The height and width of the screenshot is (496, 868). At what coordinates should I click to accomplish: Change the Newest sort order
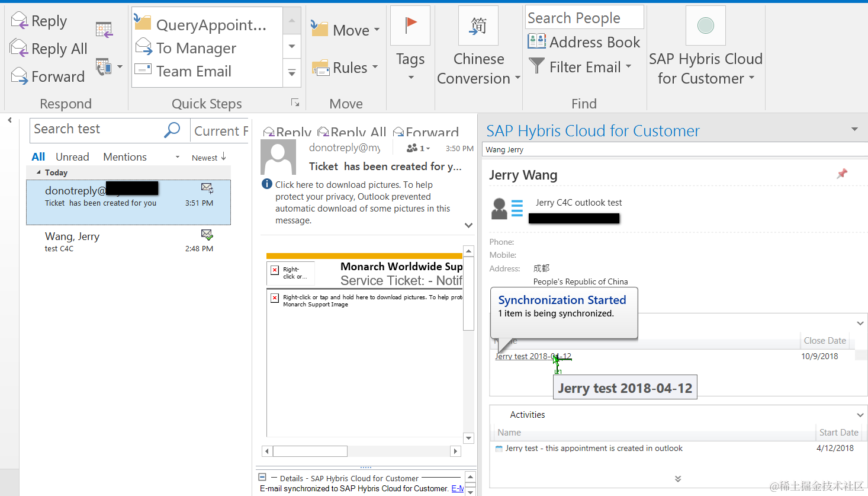click(x=209, y=158)
